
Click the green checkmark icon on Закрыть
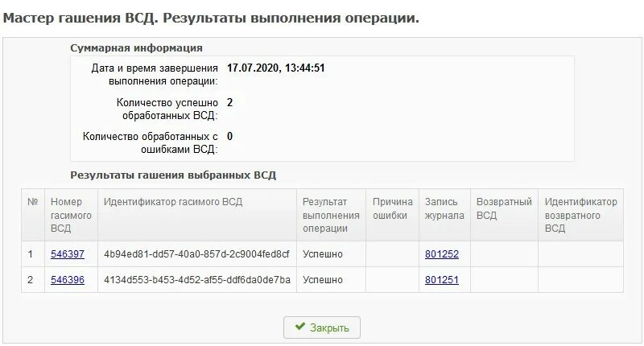tap(300, 327)
